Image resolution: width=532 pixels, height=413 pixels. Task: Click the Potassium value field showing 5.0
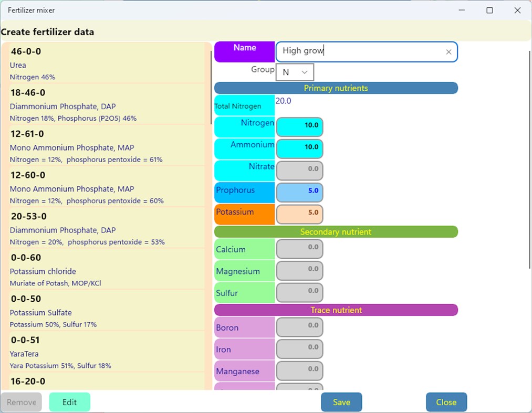pos(299,214)
